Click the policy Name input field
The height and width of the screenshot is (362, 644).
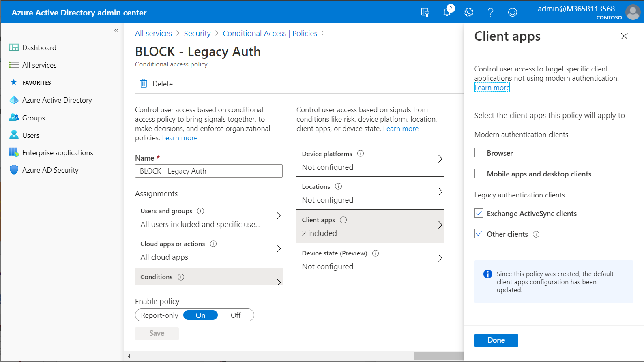pos(209,171)
